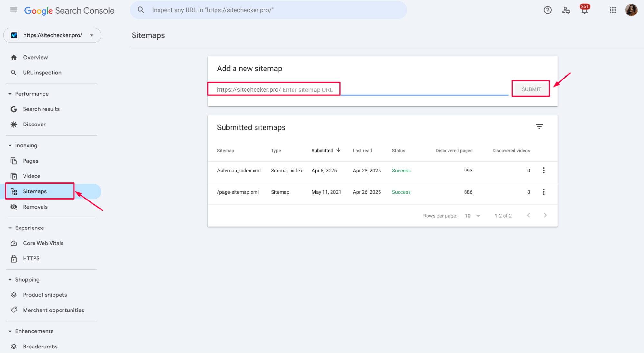
Task: Open the property selector https://sitechecker.pro/ dropdown
Action: (52, 35)
